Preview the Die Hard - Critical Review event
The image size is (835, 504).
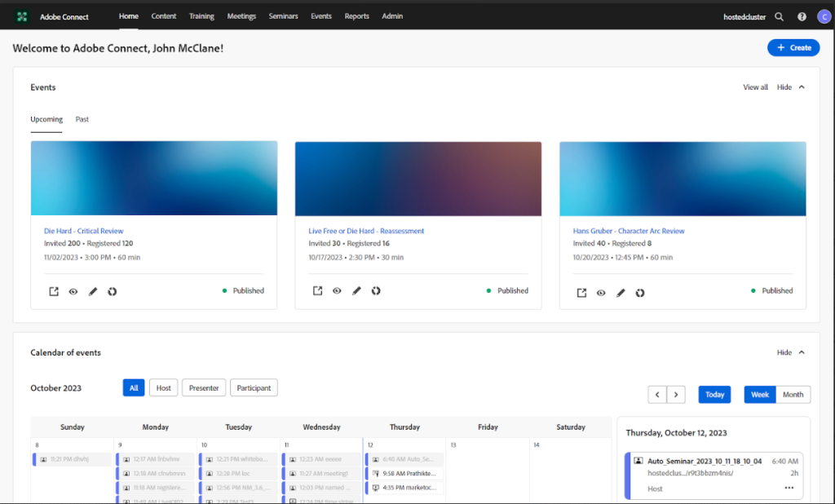[x=73, y=290]
